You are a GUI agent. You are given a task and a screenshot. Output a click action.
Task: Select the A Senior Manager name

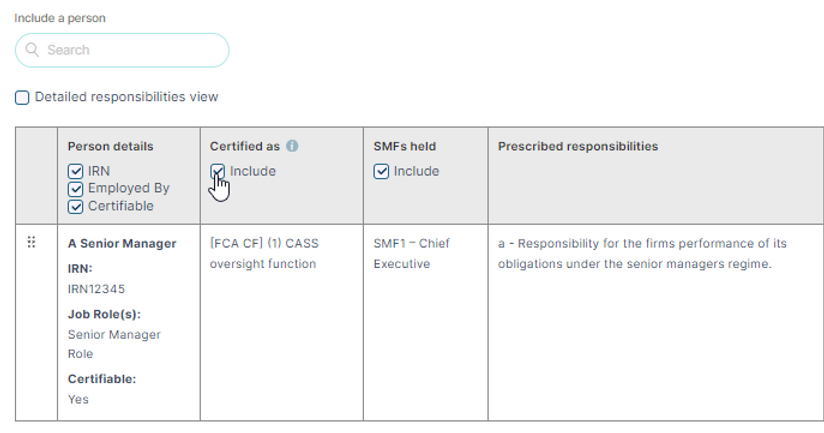[122, 244]
